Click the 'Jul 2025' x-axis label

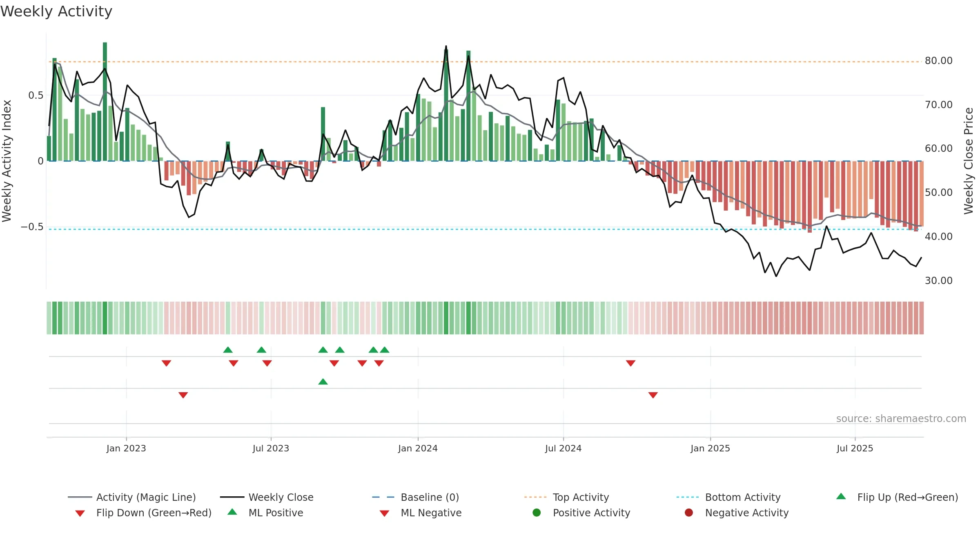(x=855, y=448)
